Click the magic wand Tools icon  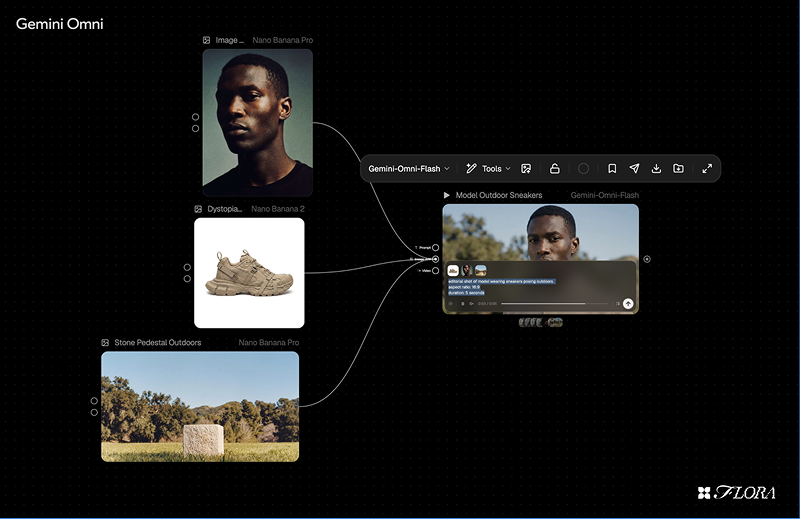471,168
